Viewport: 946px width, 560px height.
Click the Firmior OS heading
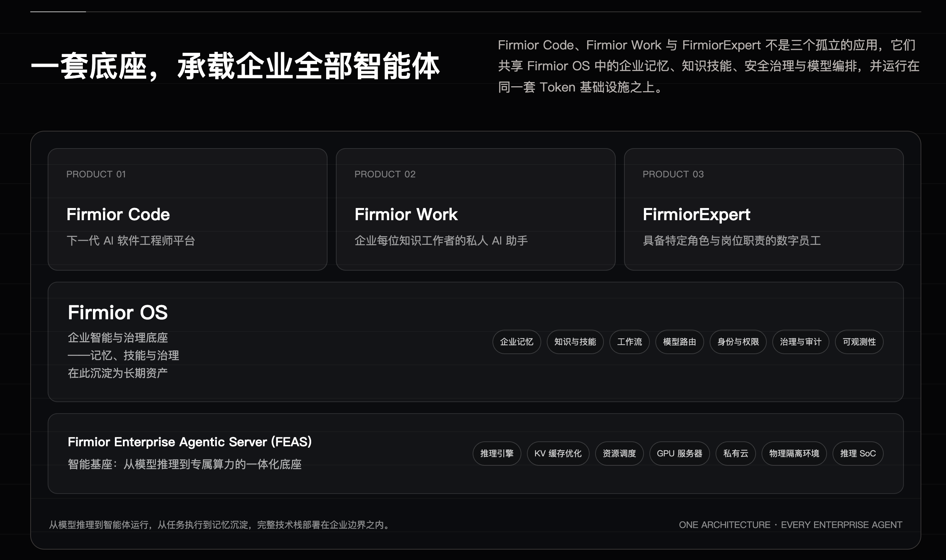(118, 312)
